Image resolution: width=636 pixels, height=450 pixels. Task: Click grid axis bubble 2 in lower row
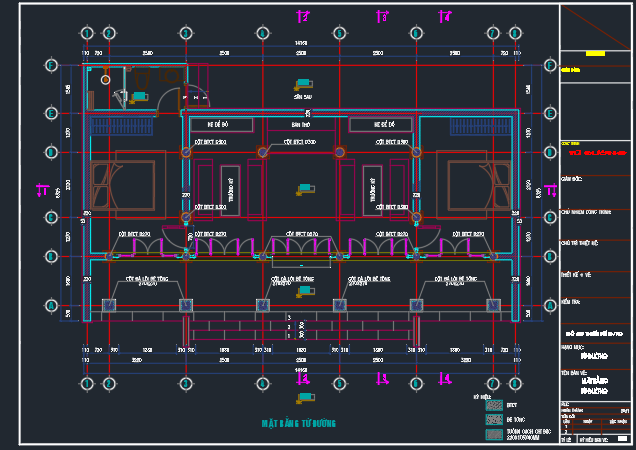pos(109,383)
